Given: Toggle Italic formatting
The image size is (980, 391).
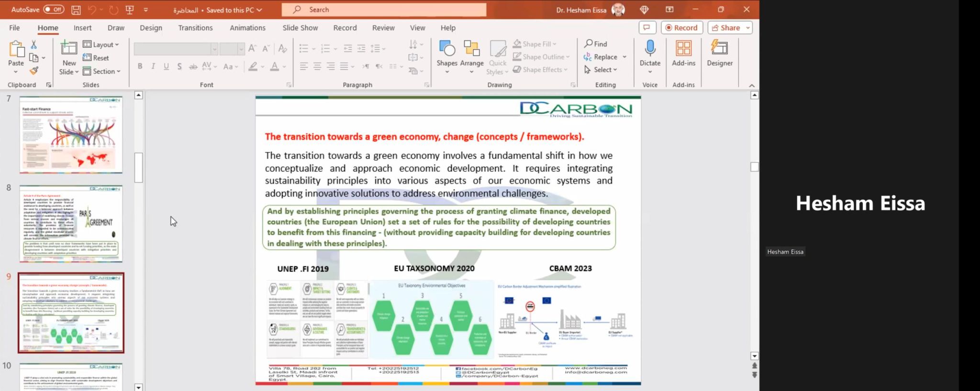Looking at the screenshot, I should (153, 67).
